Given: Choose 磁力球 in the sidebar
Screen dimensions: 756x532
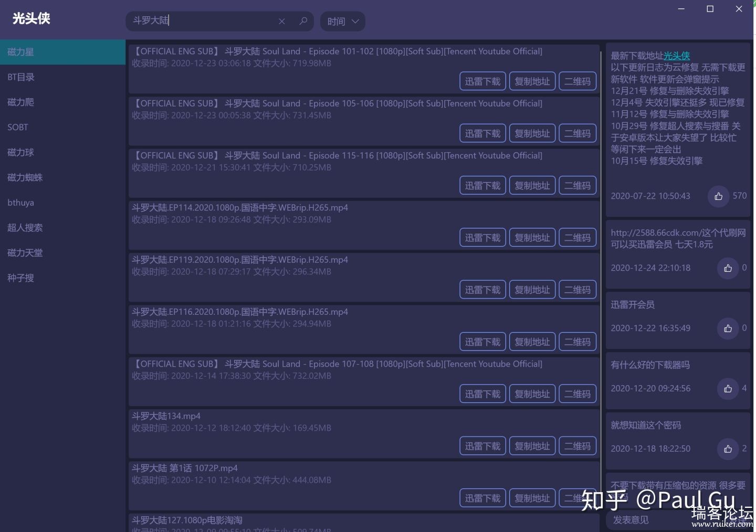Looking at the screenshot, I should (62, 153).
